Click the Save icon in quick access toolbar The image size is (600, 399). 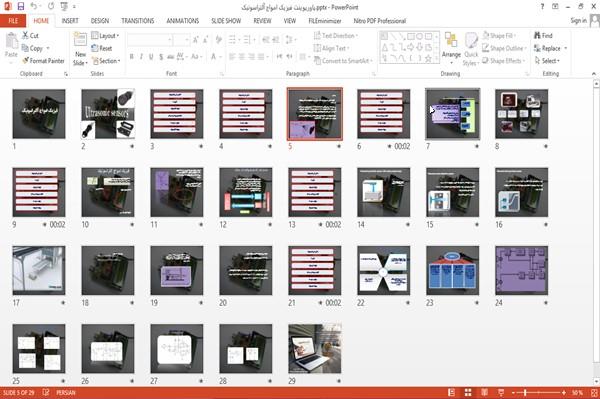click(x=21, y=7)
